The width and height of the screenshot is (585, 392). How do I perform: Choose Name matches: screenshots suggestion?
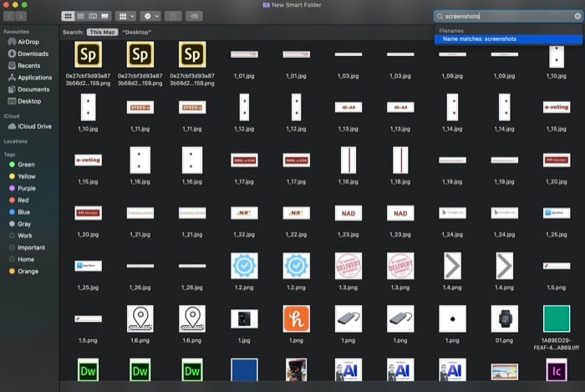click(x=508, y=38)
